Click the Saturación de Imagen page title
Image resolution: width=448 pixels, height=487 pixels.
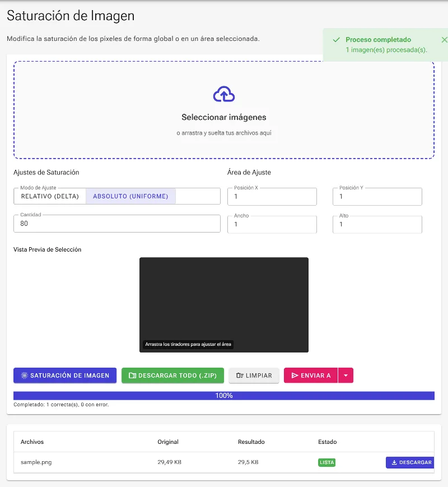pos(71,16)
